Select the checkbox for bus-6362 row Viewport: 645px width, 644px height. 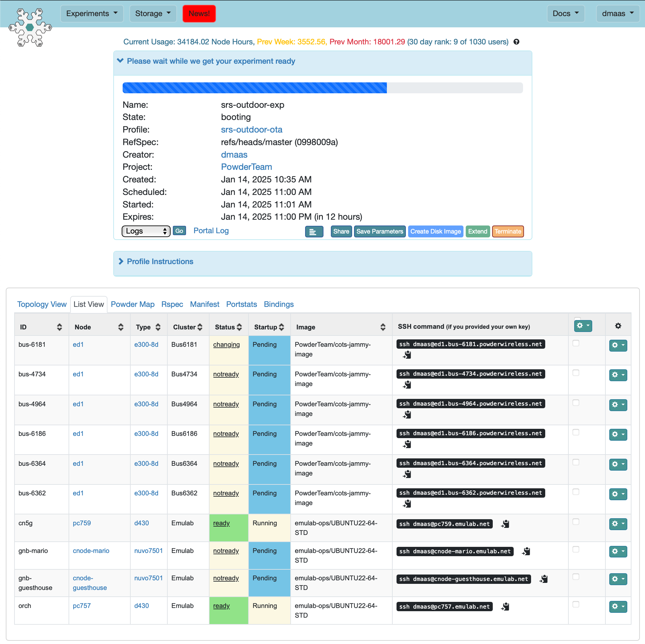pyautogui.click(x=576, y=492)
